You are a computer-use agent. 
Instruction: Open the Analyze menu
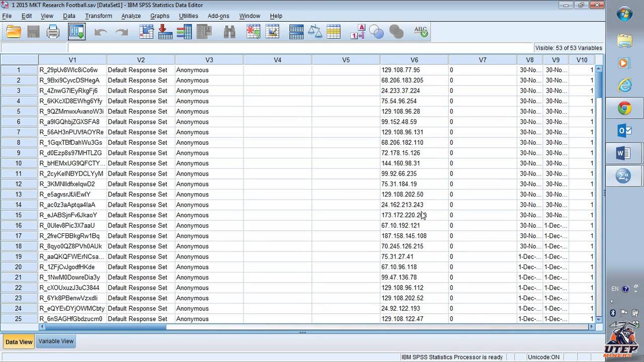click(131, 16)
